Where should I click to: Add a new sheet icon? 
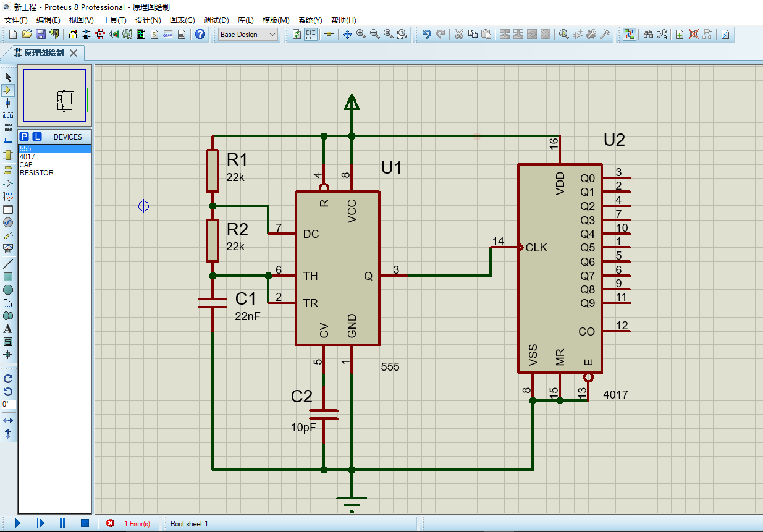(x=680, y=35)
